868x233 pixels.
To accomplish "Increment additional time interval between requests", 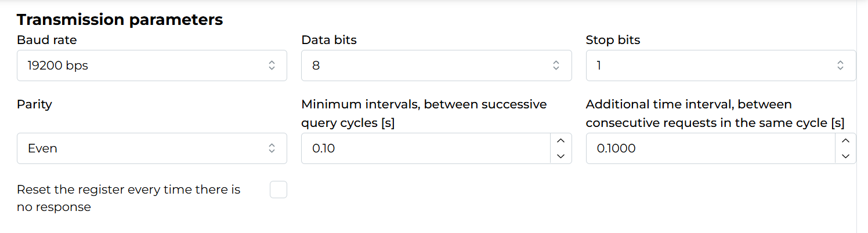I will point(845,141).
